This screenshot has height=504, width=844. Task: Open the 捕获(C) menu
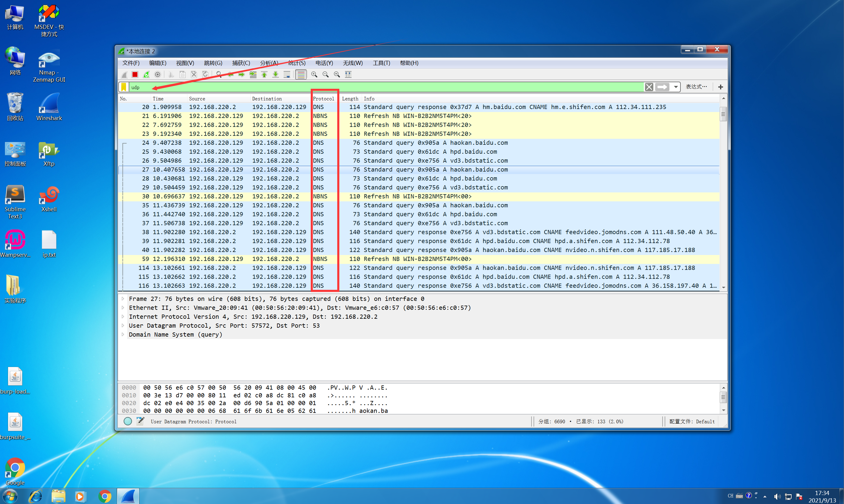coord(241,63)
